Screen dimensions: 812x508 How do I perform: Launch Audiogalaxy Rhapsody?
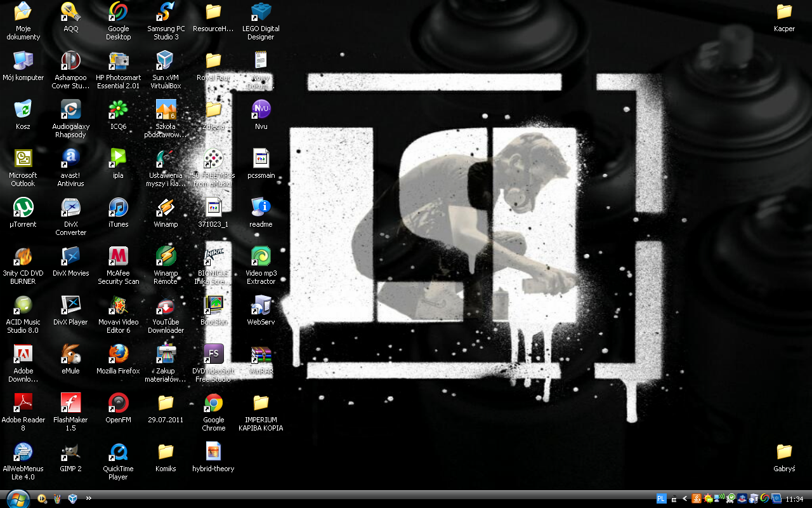tap(70, 119)
